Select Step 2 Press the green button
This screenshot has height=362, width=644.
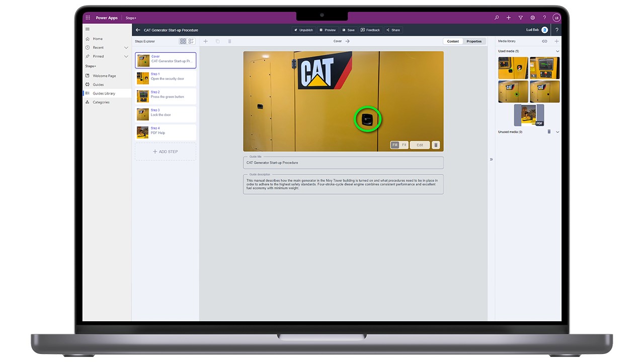pyautogui.click(x=166, y=96)
